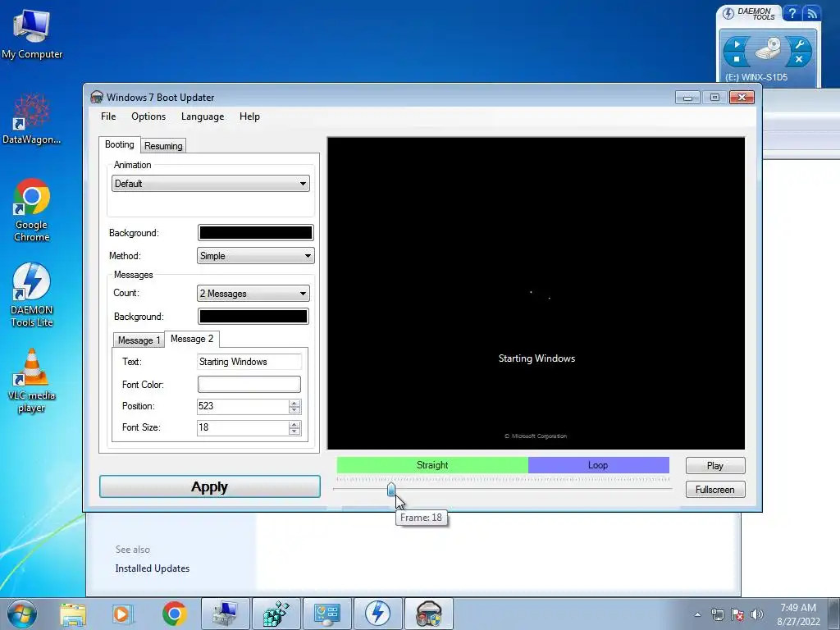
Task: Open the File menu
Action: coord(108,116)
